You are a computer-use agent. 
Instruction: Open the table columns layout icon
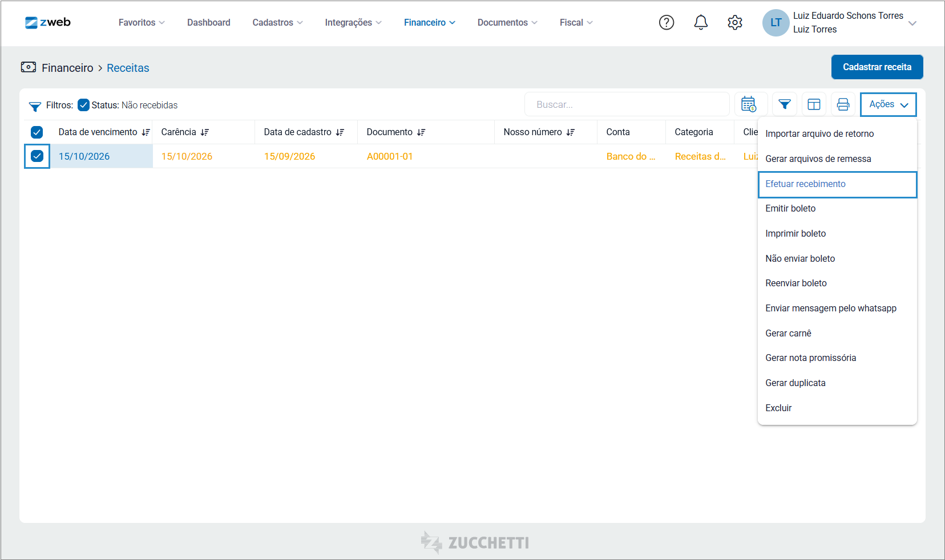pos(814,104)
